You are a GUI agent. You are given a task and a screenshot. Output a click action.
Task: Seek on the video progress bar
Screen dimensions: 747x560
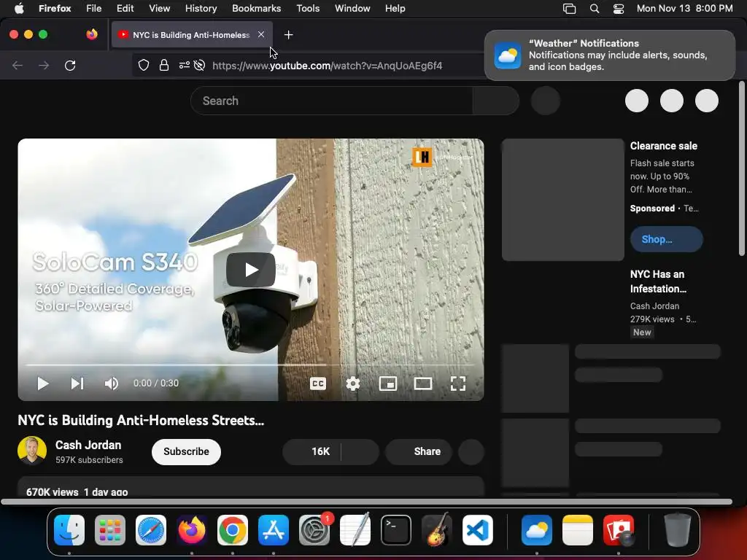click(251, 365)
